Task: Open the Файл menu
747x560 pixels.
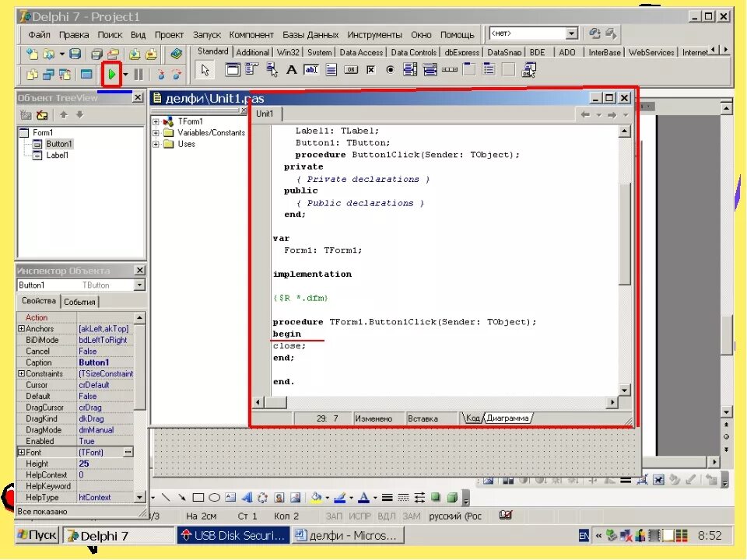Action: 39,35
